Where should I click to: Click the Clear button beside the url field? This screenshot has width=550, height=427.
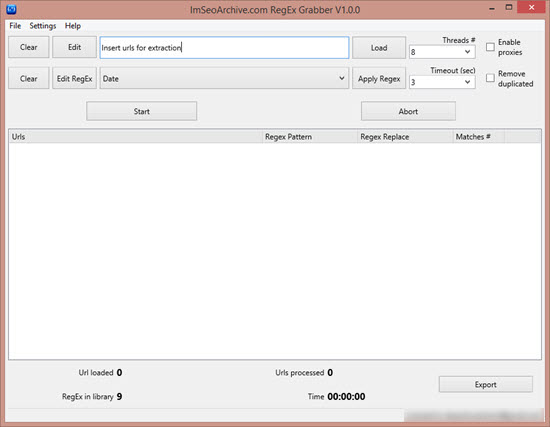tap(28, 47)
